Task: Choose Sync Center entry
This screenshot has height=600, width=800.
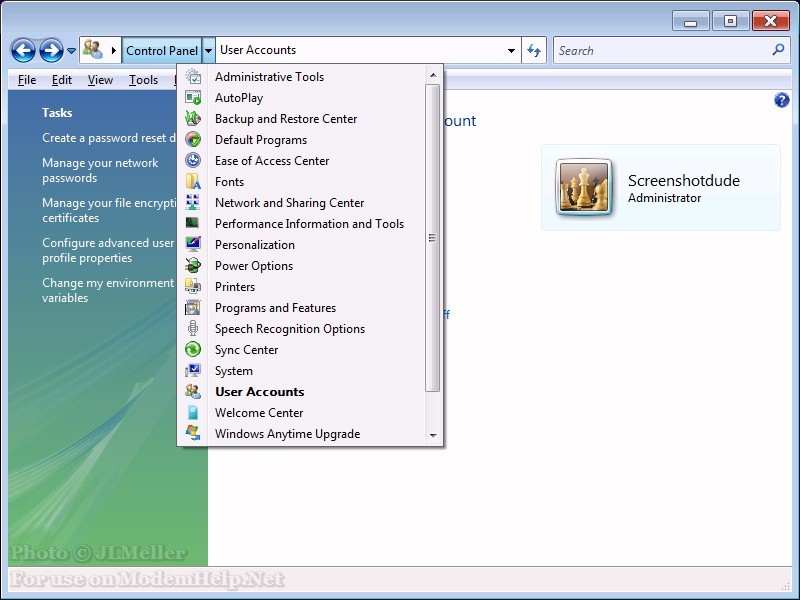Action: 246,349
